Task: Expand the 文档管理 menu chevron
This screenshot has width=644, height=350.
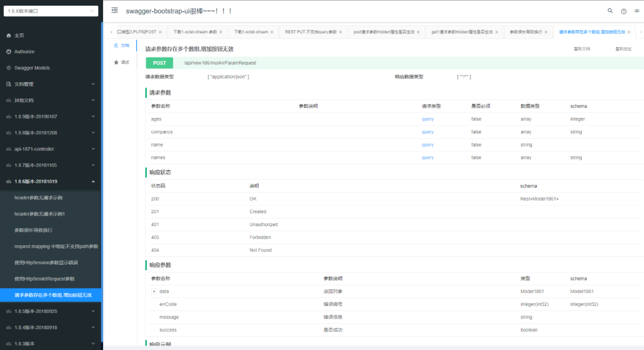Action: [94, 84]
